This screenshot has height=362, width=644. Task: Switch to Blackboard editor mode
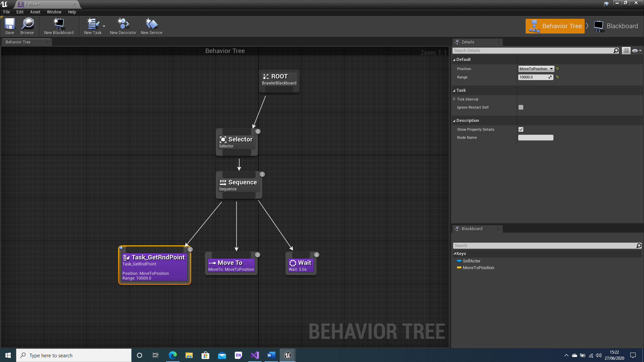coord(616,26)
